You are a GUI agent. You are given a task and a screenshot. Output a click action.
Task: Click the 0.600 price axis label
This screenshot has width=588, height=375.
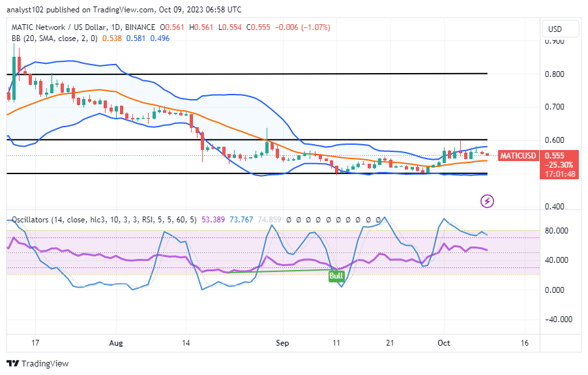tap(554, 140)
